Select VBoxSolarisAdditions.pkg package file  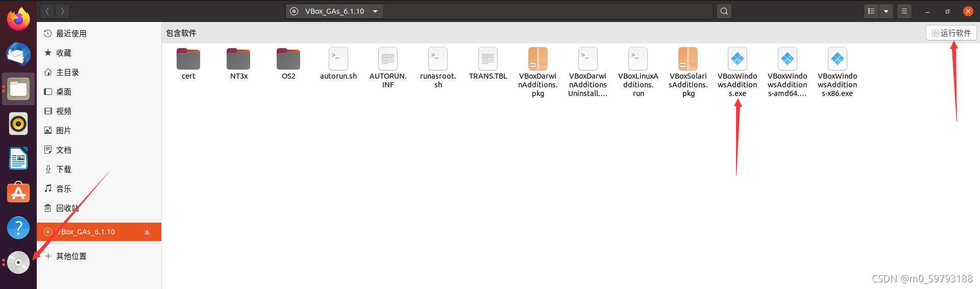point(688,72)
